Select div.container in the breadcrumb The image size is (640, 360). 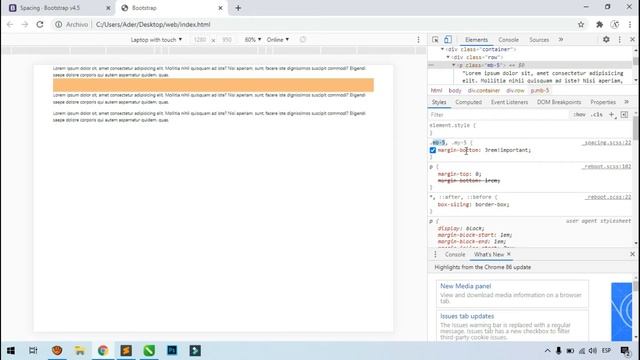pyautogui.click(x=484, y=91)
